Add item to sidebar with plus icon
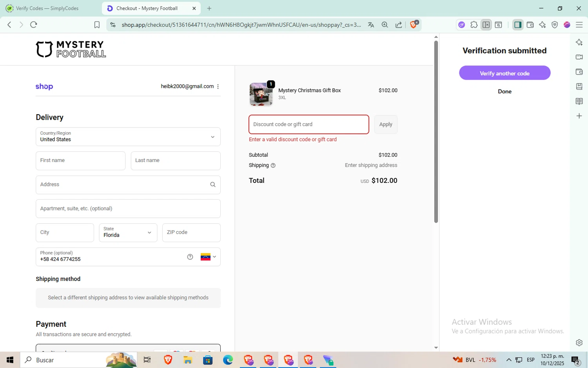This screenshot has height=368, width=588. click(x=579, y=116)
